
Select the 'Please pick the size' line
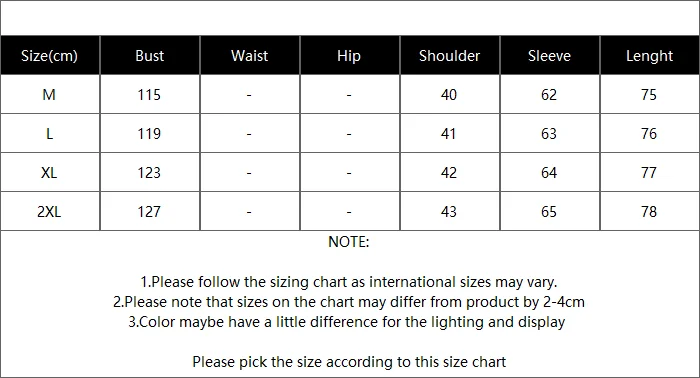coord(349,362)
